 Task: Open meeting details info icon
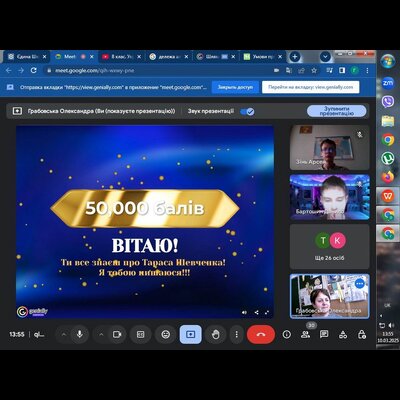click(287, 334)
